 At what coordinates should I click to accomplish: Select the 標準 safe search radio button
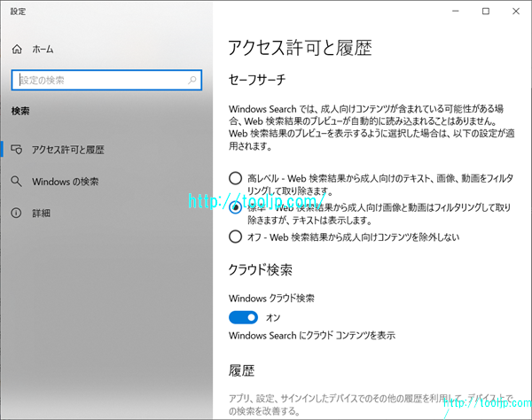pos(235,207)
